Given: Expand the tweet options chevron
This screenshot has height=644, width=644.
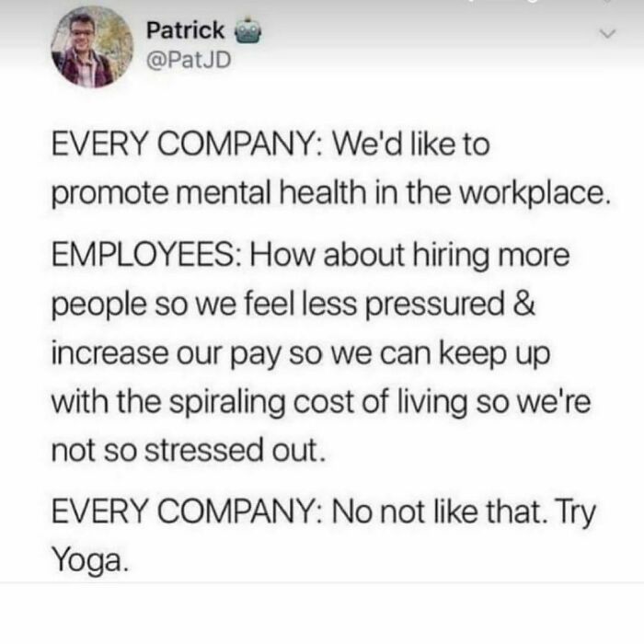Looking at the screenshot, I should [x=607, y=33].
